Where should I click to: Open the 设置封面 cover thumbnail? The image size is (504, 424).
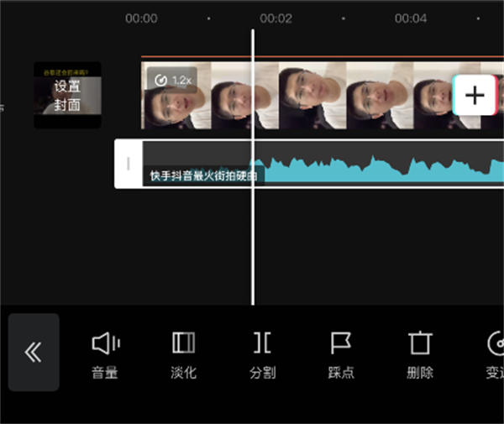[67, 96]
